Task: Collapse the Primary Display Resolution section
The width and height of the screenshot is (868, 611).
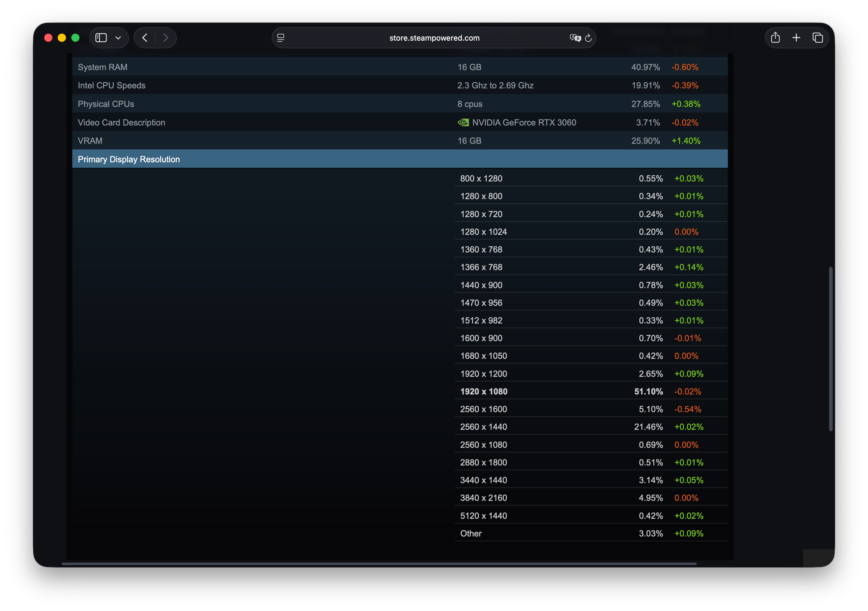Action: point(400,159)
